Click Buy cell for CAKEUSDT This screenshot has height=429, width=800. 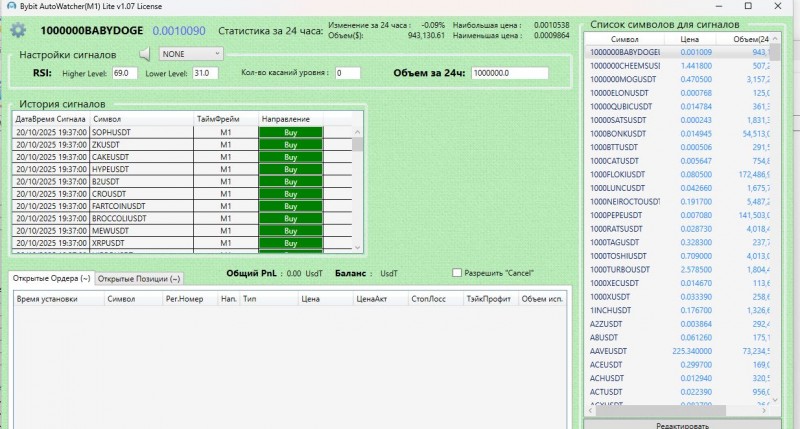point(290,157)
